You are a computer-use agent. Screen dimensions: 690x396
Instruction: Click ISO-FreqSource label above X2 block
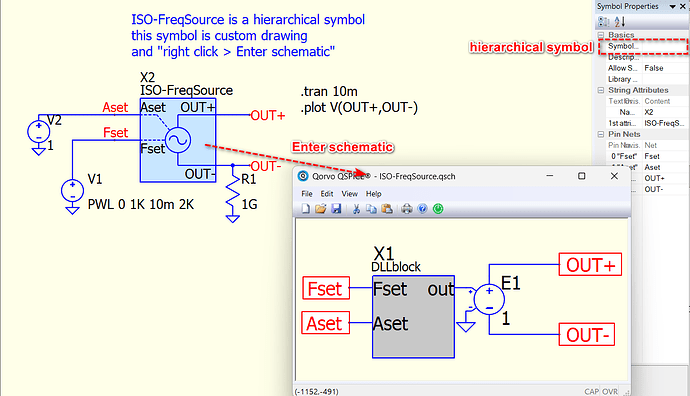[x=187, y=91]
